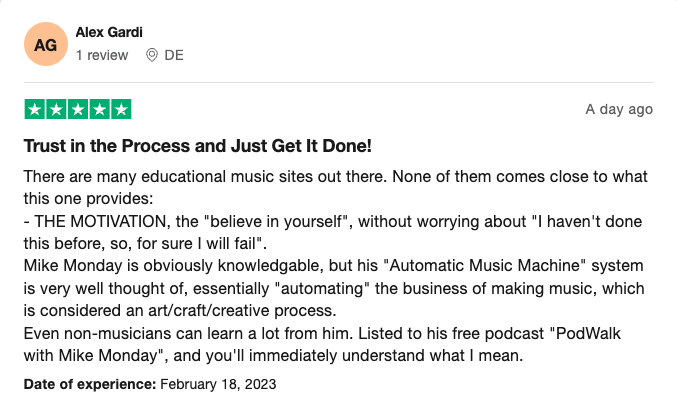Click the AG avatar circle
Viewport: 677px width, 404px height.
pos(45,43)
